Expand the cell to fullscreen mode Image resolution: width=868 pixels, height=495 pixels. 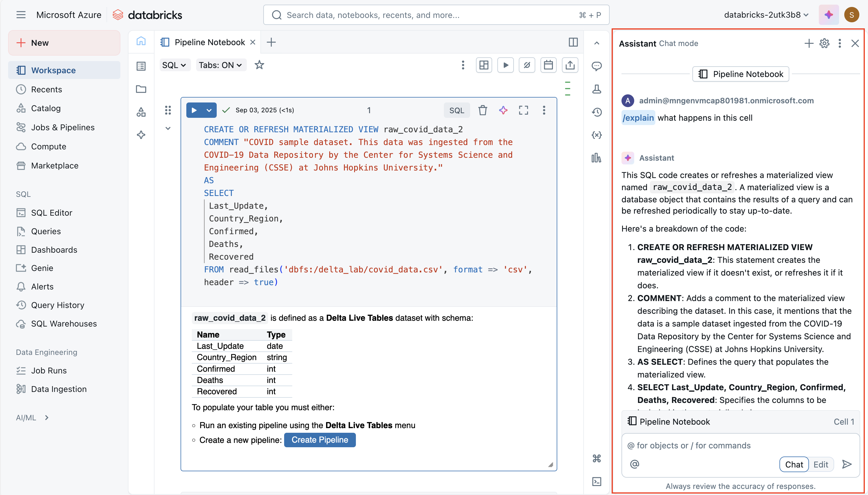(x=523, y=110)
